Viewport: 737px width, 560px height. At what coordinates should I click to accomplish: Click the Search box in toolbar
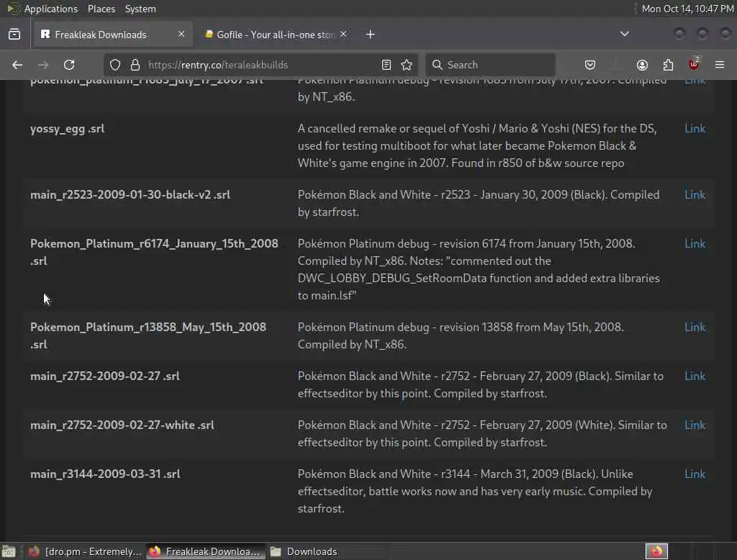pyautogui.click(x=490, y=65)
